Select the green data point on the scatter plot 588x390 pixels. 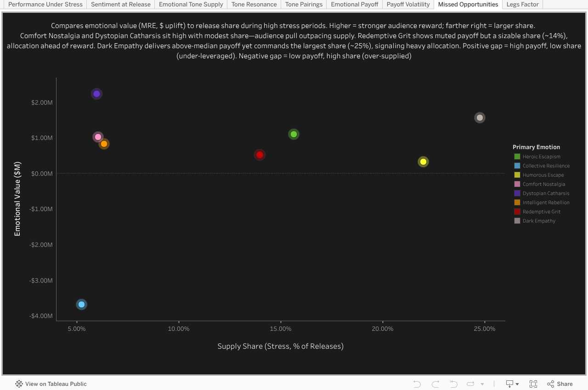(294, 134)
